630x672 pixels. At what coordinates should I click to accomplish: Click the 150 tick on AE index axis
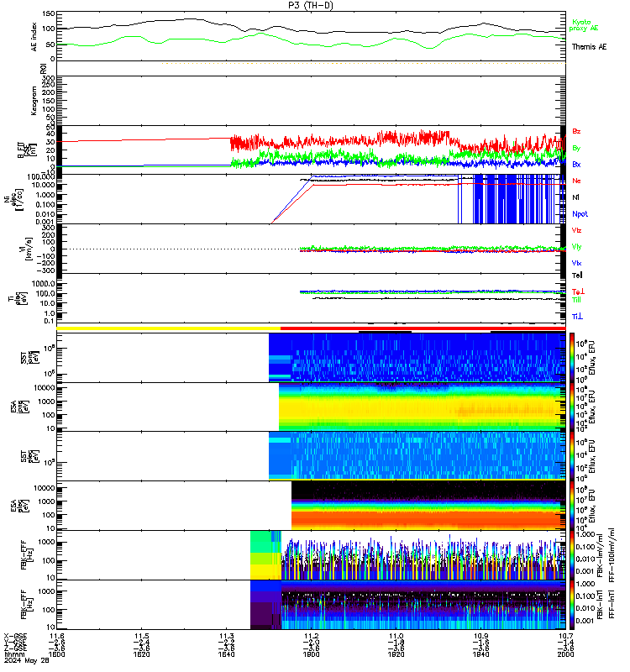pos(49,13)
